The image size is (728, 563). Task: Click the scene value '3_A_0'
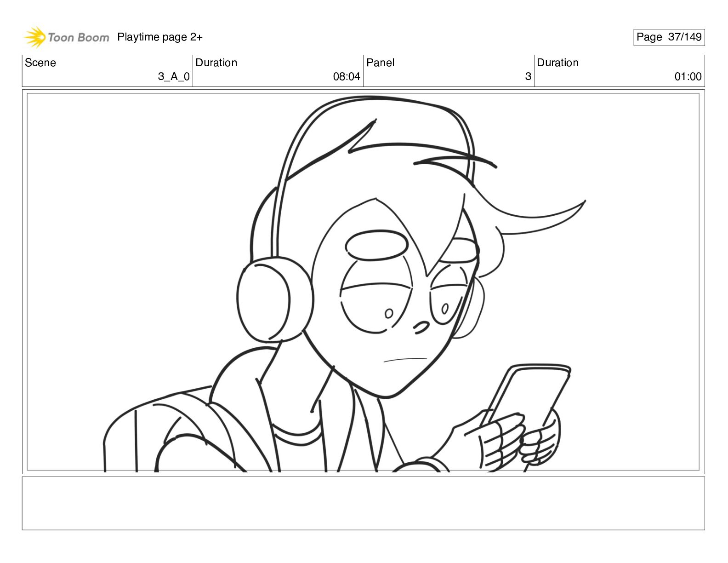(174, 77)
